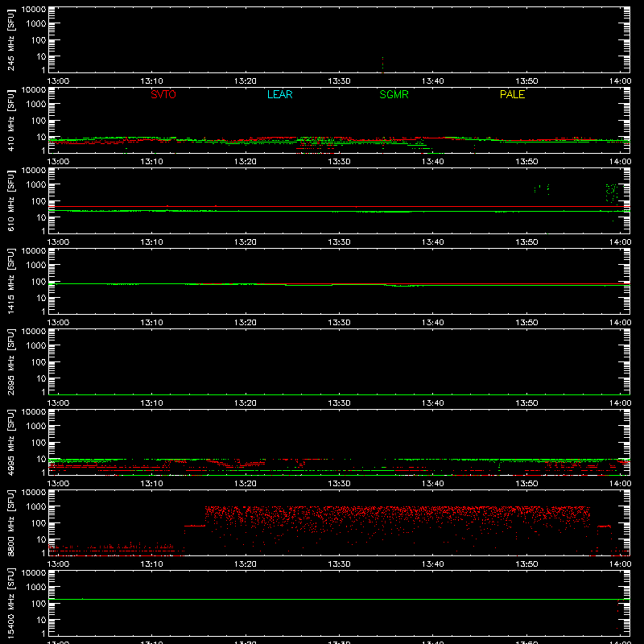644x644 pixels.
Task: Click 13:30 time label under 245 MHz plot
Action: point(339,81)
